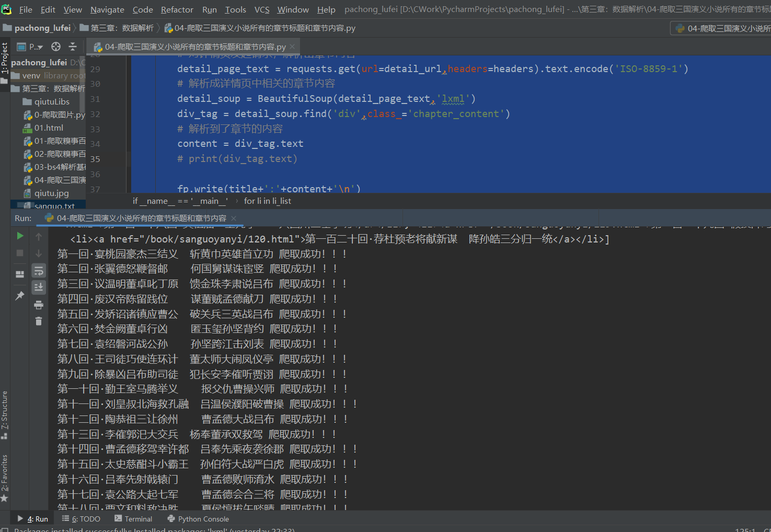
Task: Open 01-爬取糗事百 file in tree
Action: tap(54, 141)
